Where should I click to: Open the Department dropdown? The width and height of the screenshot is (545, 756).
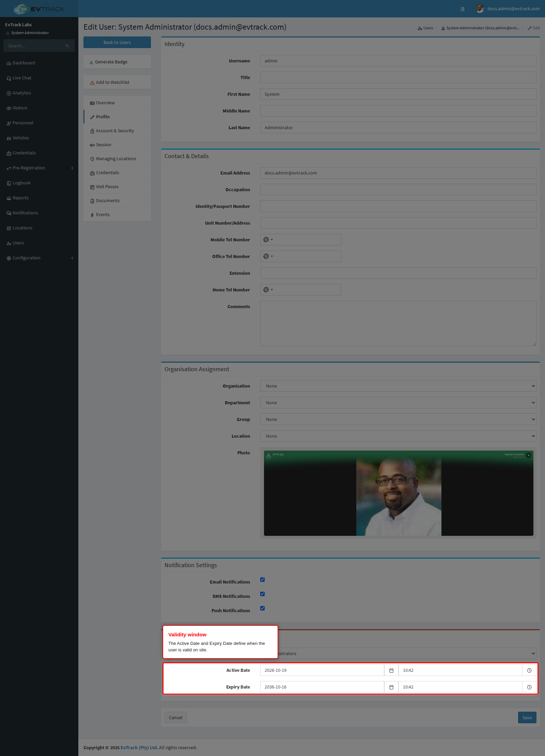coord(398,403)
